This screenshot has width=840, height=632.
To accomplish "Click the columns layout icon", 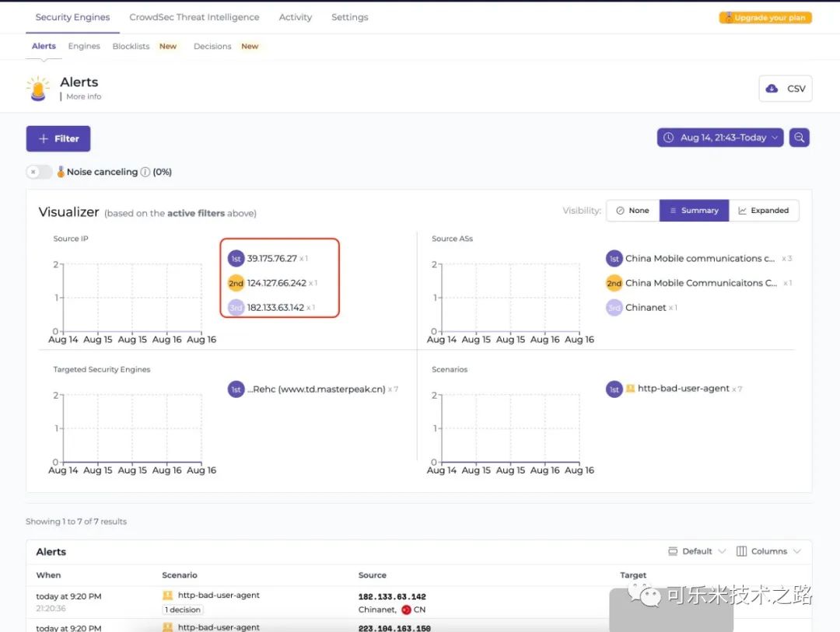I will pos(741,551).
